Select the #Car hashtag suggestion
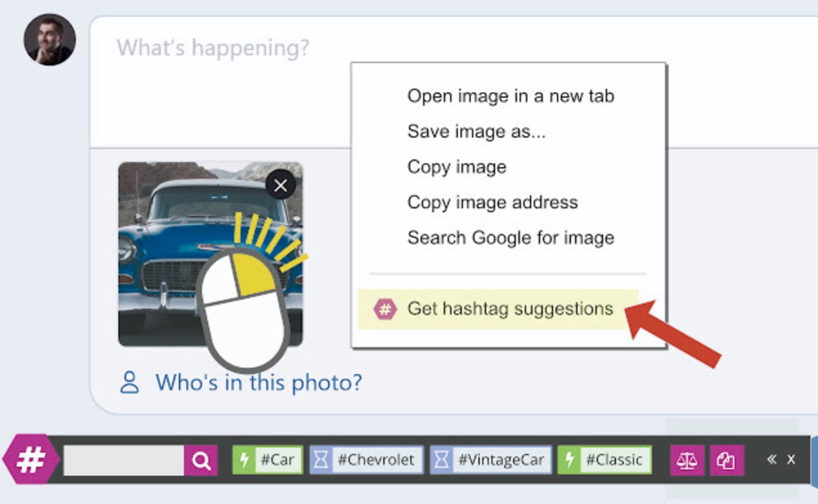The height and width of the screenshot is (504, 818). (268, 460)
